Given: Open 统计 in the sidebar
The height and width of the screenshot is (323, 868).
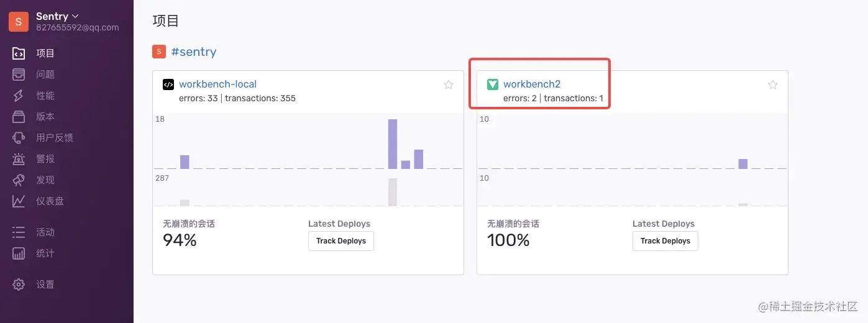Looking at the screenshot, I should click(x=45, y=253).
